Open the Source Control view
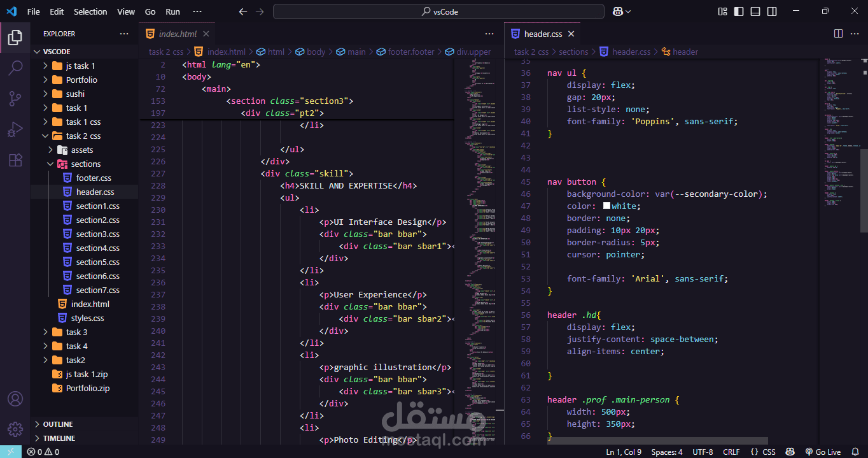 coord(15,99)
